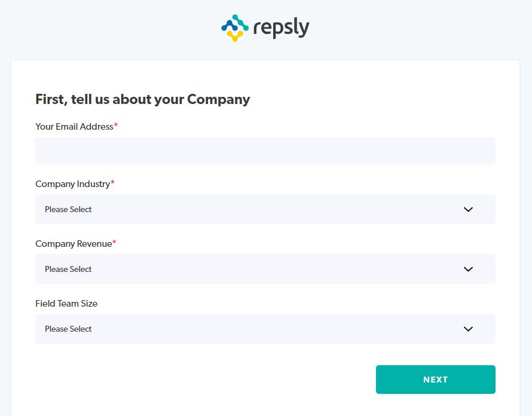Viewport: 532px width, 416px height.
Task: Click 'Please Select' under Field Team Size
Action: (x=68, y=329)
